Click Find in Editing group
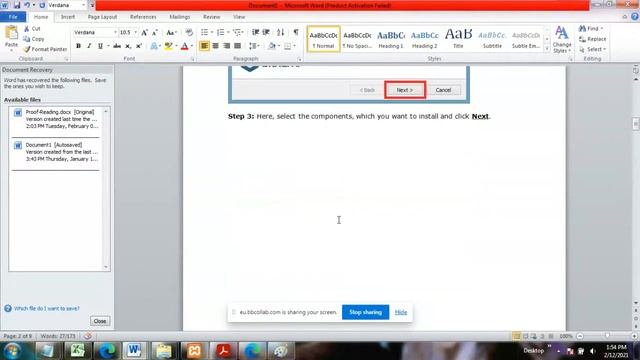This screenshot has width=640, height=360. tap(591, 29)
